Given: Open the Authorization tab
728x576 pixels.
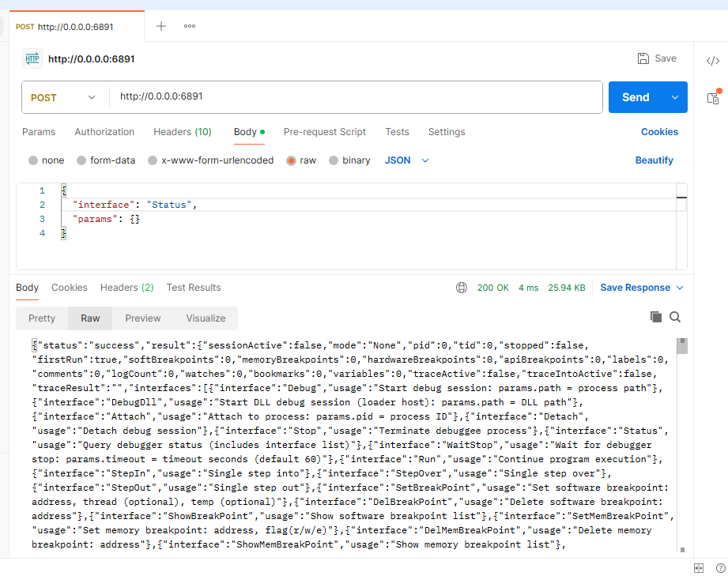Looking at the screenshot, I should [104, 132].
